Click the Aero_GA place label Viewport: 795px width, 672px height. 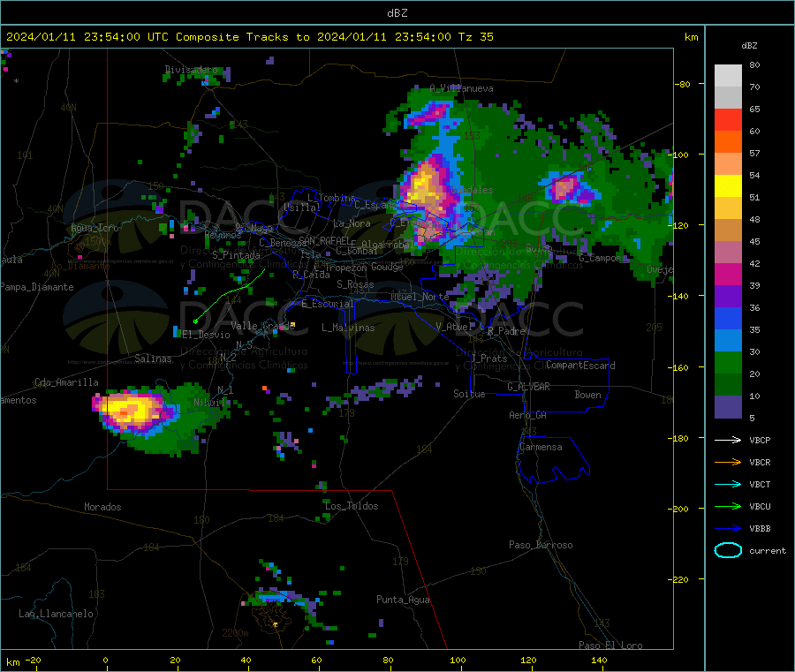[528, 415]
